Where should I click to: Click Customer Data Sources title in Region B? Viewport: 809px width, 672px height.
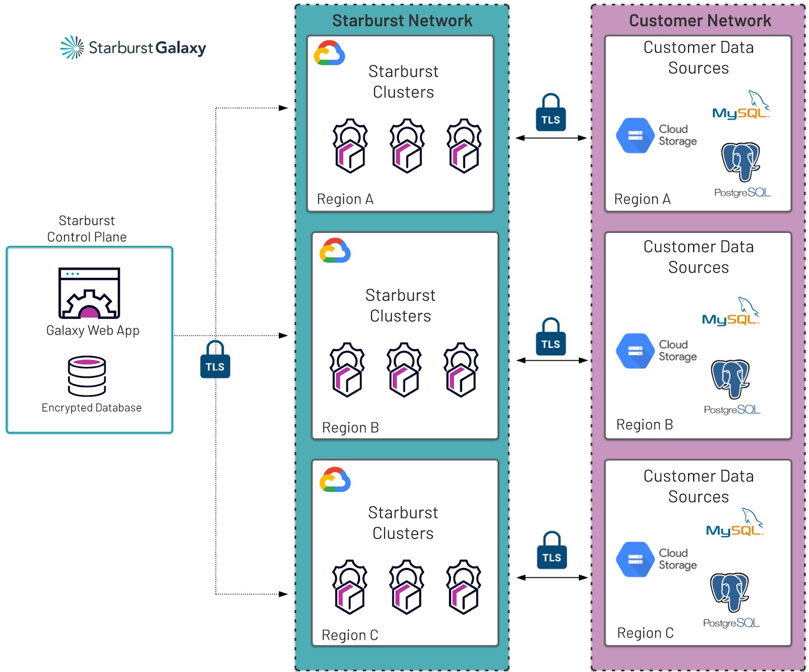(x=699, y=257)
